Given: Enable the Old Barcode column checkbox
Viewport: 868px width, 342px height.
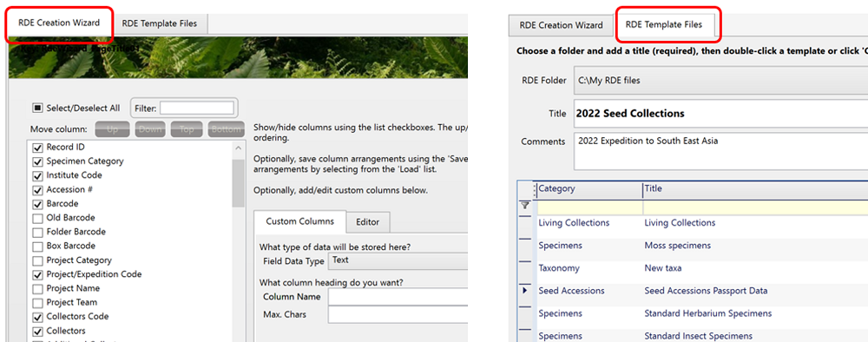Looking at the screenshot, I should pos(37,218).
